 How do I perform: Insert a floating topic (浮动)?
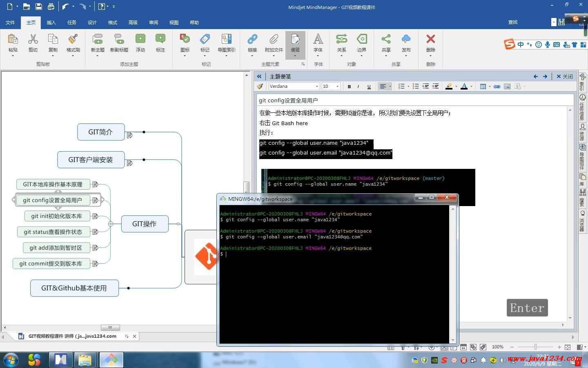pyautogui.click(x=140, y=39)
